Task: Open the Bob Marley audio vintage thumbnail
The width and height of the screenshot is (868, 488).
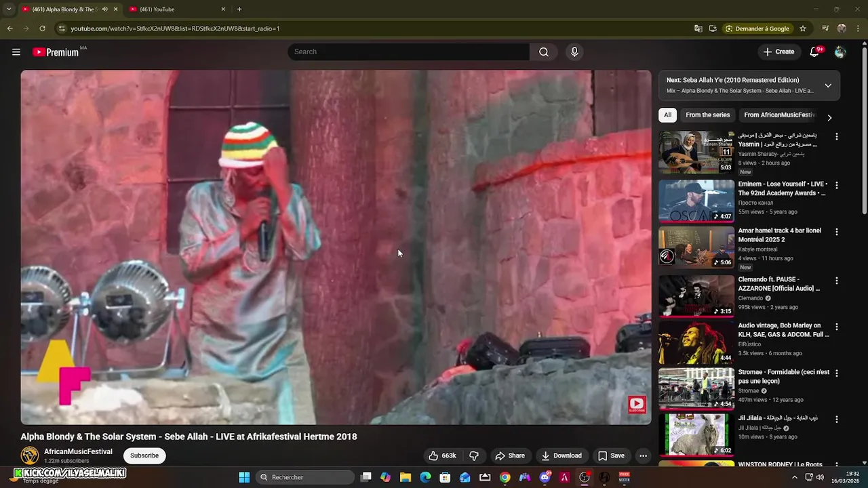Action: 696,342
